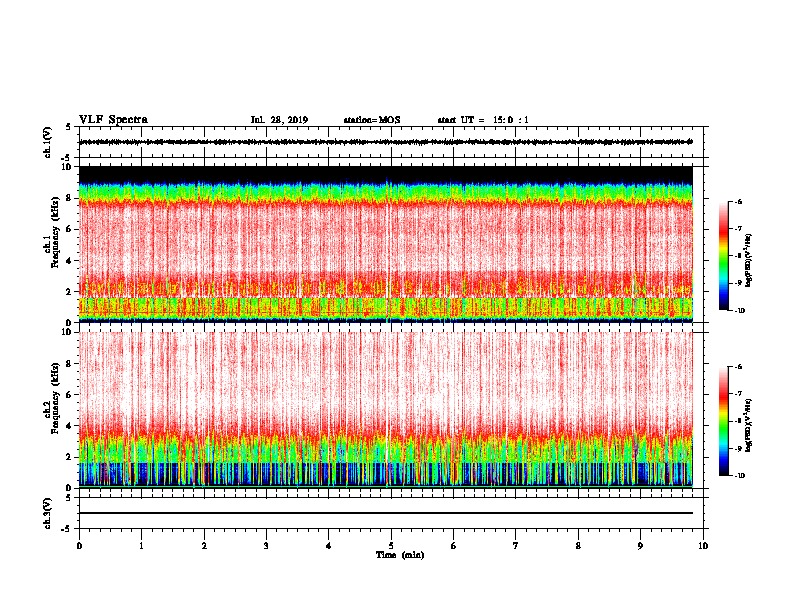Click the "-10" label on ch.2 color bar

click(x=739, y=476)
